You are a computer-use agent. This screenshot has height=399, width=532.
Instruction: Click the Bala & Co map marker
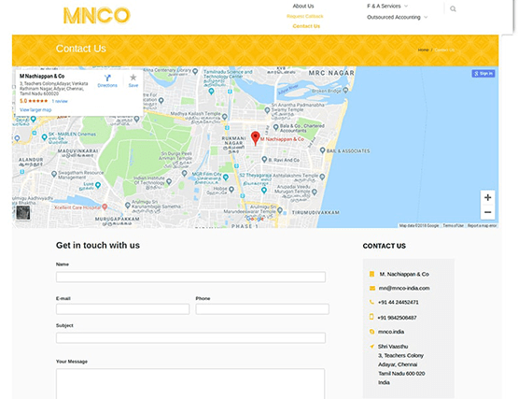(276, 127)
